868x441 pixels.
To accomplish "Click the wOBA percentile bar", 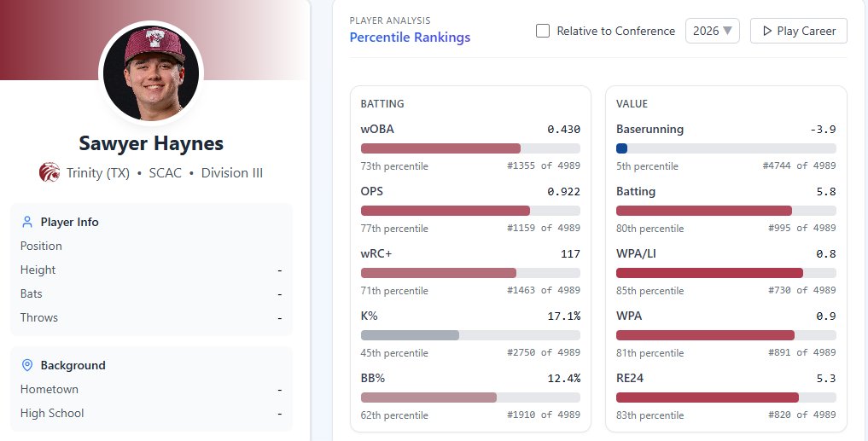I will pyautogui.click(x=470, y=148).
